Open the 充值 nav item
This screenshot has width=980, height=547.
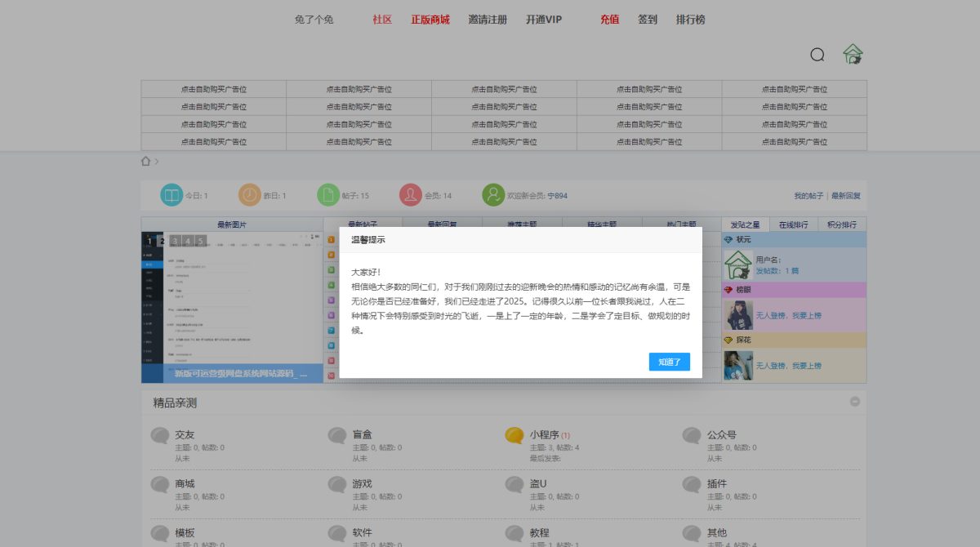609,20
